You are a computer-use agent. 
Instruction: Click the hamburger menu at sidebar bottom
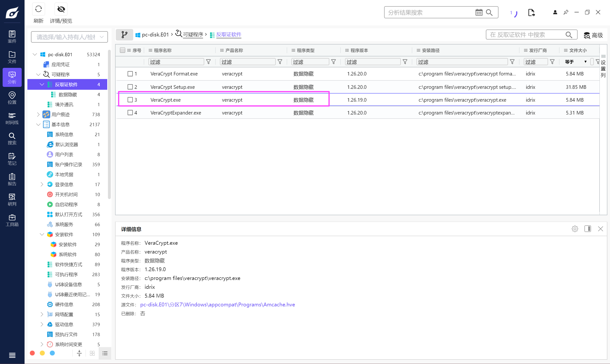tap(12, 355)
